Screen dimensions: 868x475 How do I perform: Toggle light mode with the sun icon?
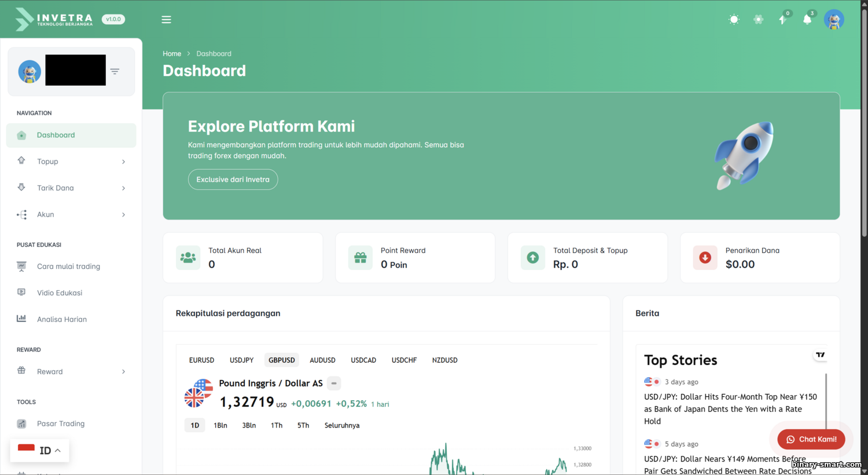click(x=734, y=20)
